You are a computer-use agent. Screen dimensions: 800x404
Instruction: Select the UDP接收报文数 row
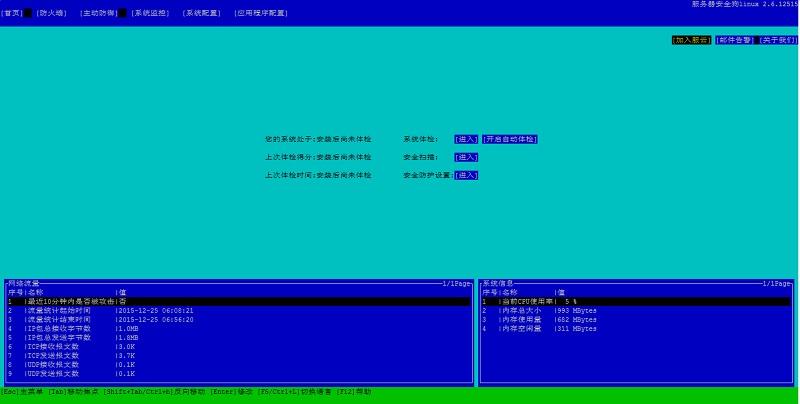click(239, 365)
